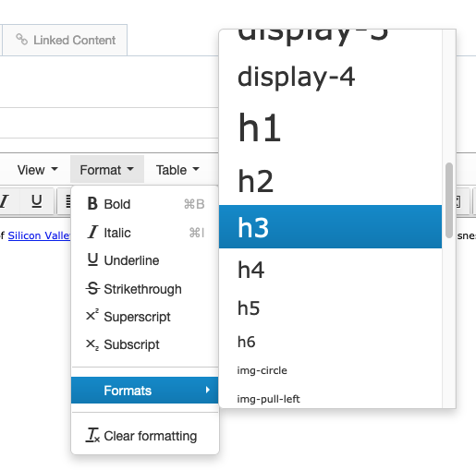Screen dimensions: 476x470
Task: Apply the h1 format
Action: [330, 127]
